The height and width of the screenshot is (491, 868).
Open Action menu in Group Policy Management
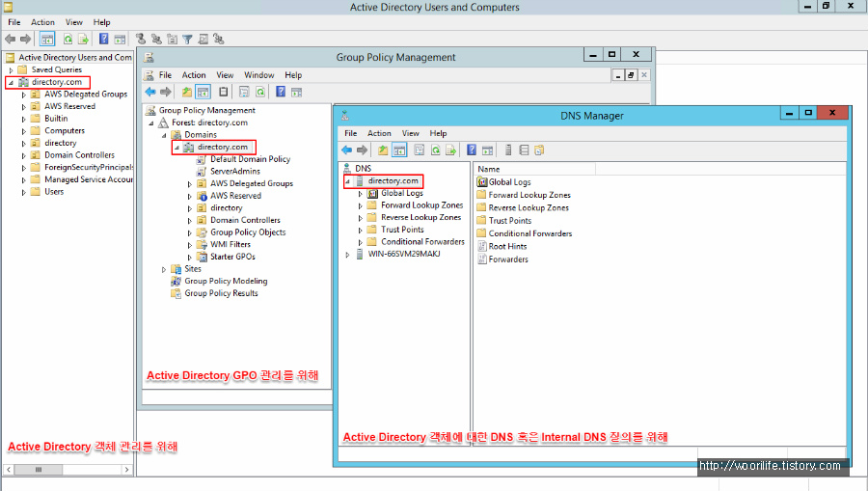pyautogui.click(x=194, y=74)
